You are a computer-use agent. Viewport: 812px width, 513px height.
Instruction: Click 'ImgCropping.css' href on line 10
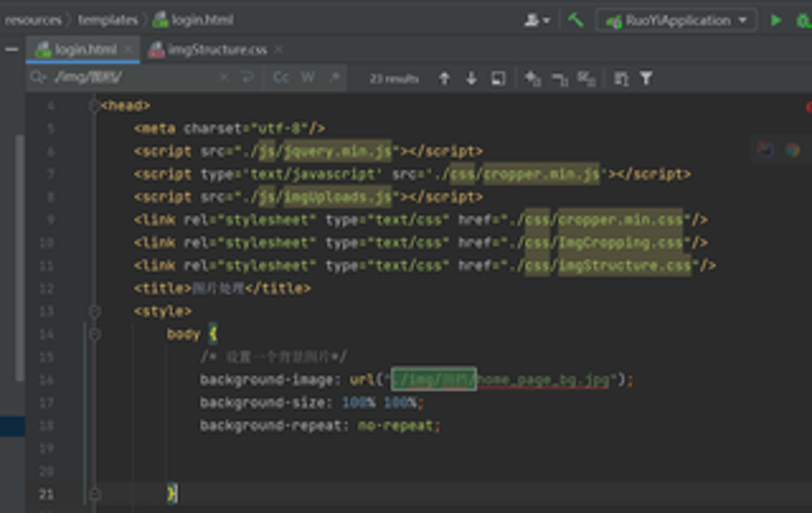click(x=620, y=243)
